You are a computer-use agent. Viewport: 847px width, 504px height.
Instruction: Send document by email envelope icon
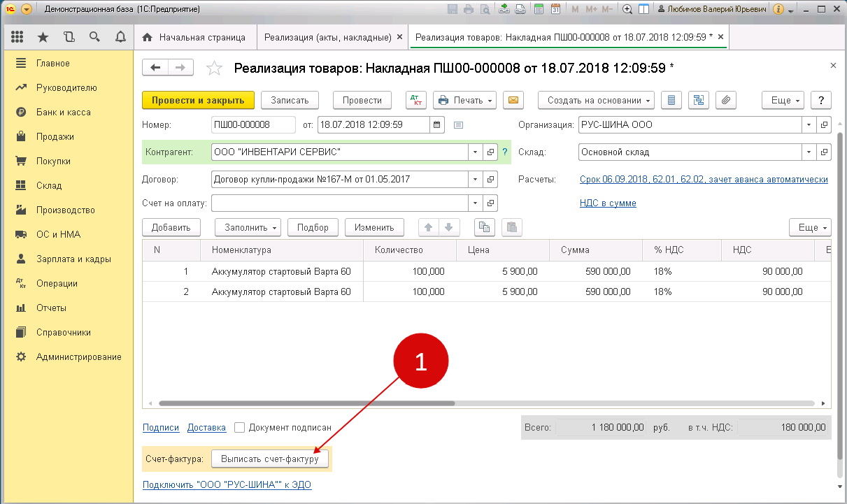pyautogui.click(x=513, y=100)
